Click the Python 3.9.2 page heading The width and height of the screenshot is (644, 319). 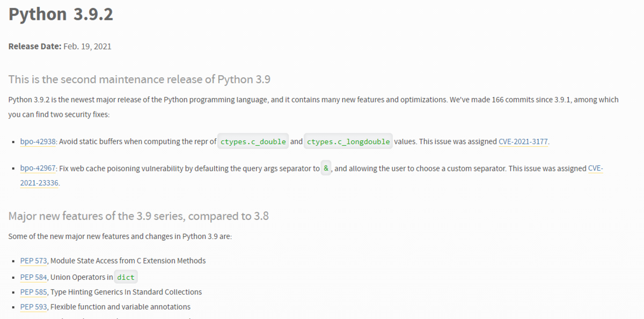point(61,14)
